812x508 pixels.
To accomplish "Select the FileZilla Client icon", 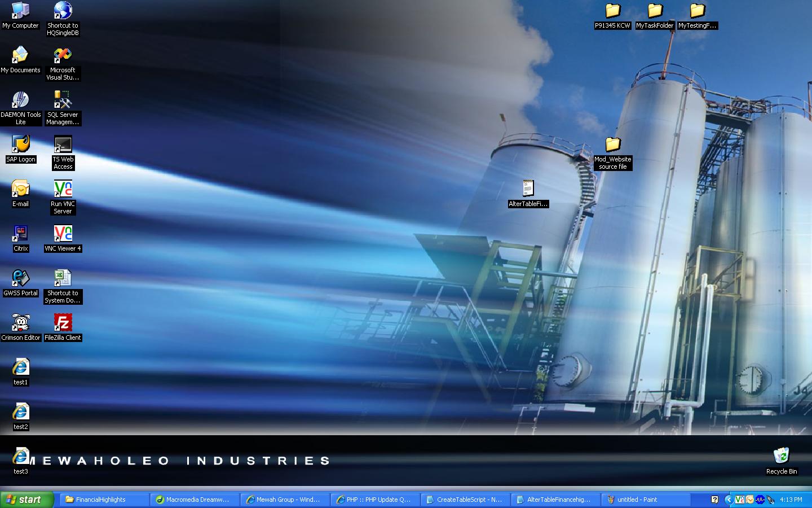I will [x=63, y=323].
